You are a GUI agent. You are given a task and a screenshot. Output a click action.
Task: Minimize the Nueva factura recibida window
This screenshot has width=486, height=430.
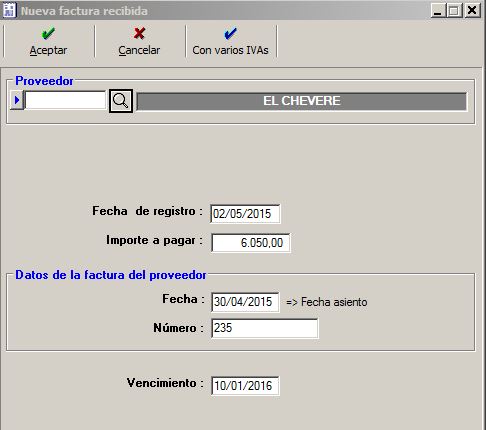[437, 11]
